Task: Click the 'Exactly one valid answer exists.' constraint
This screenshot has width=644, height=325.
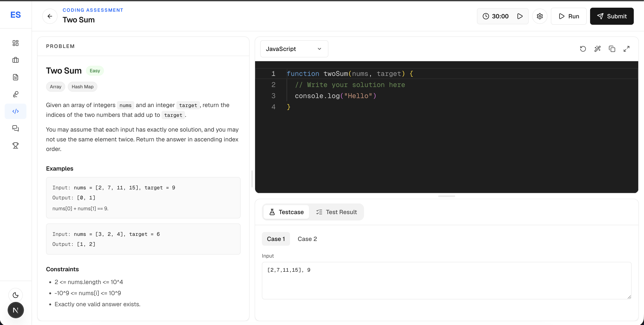Action: tap(98, 304)
